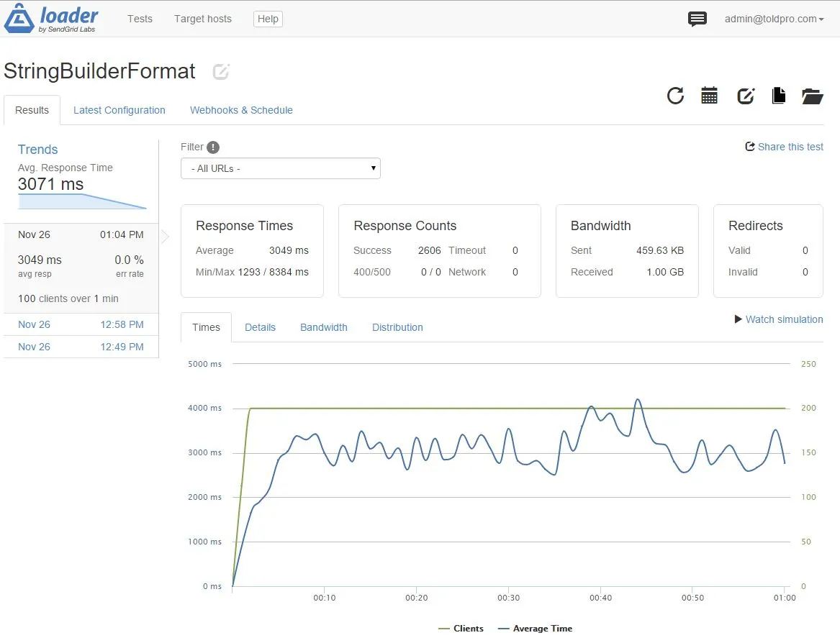
Task: Open the schedule calendar icon
Action: [x=710, y=96]
